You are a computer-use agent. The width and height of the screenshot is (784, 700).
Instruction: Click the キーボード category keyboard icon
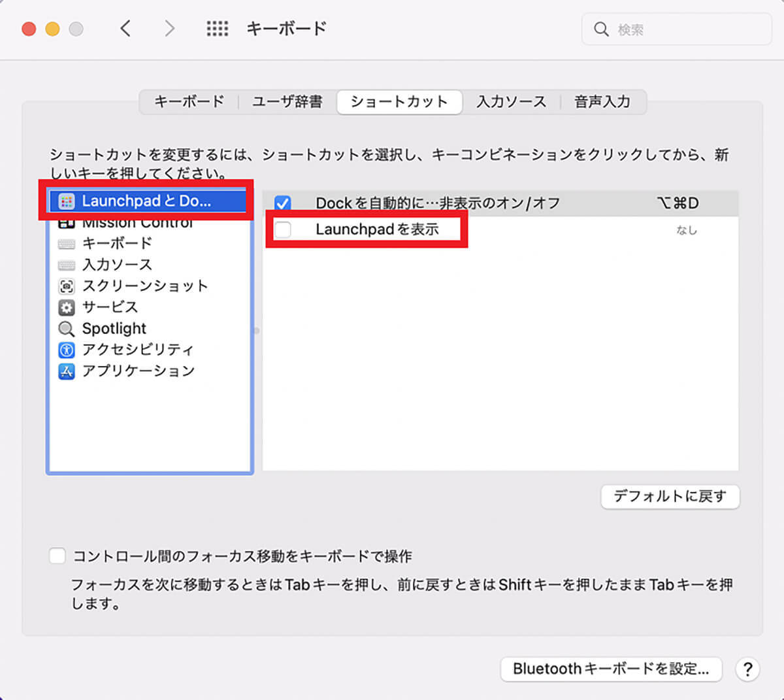pos(66,244)
